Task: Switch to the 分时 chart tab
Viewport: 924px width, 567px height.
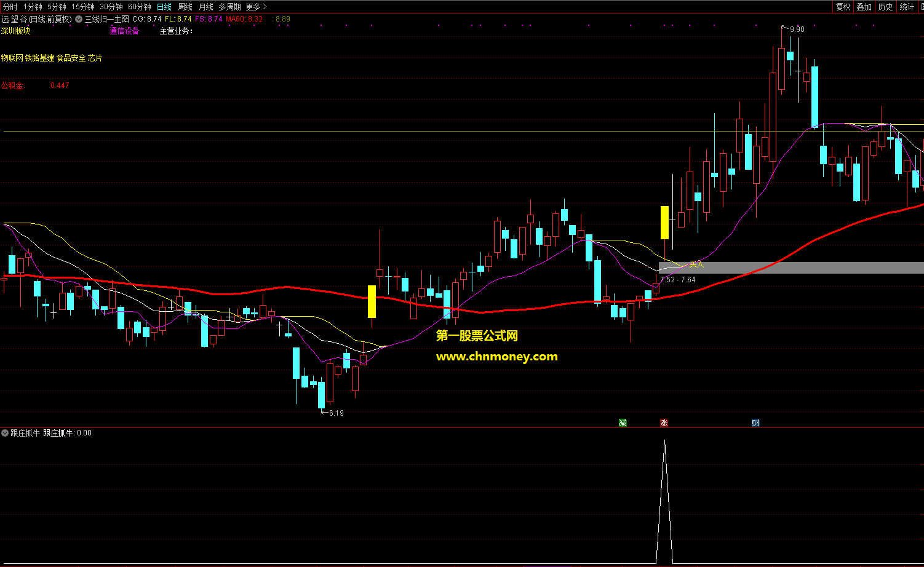Action: click(10, 7)
